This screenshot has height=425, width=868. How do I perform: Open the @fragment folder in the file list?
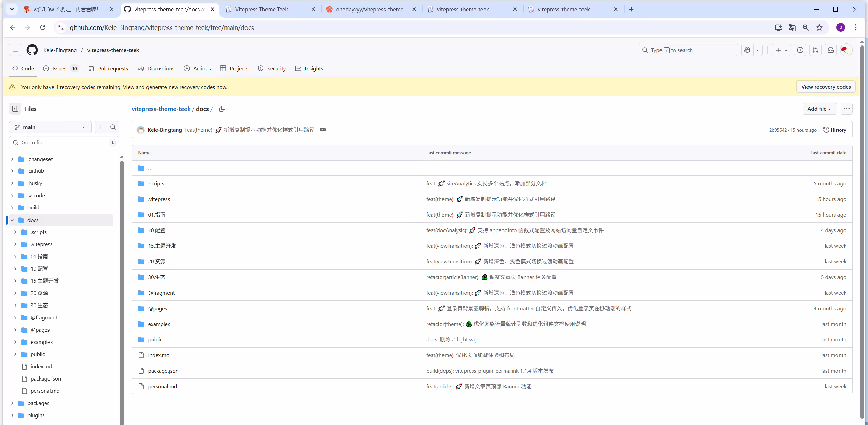[x=161, y=293]
